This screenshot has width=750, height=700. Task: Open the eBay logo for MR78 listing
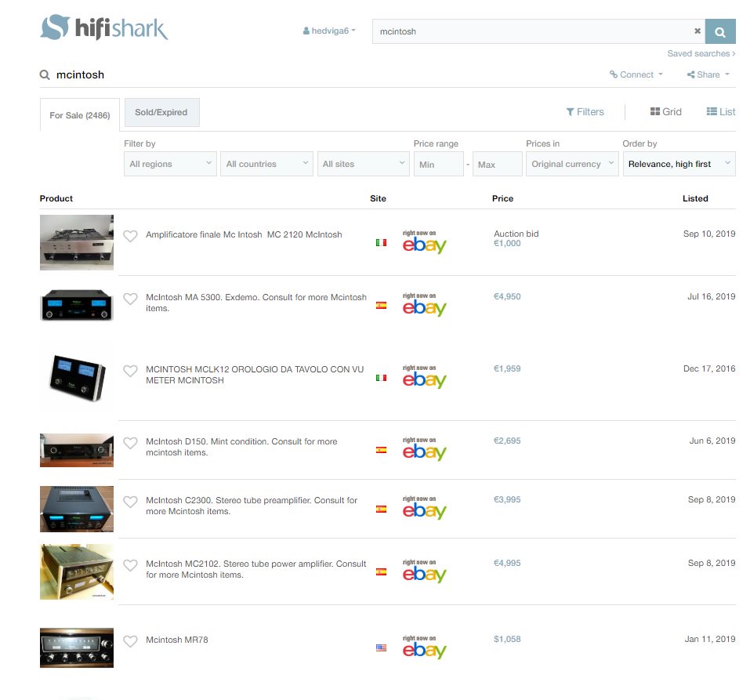pos(424,647)
